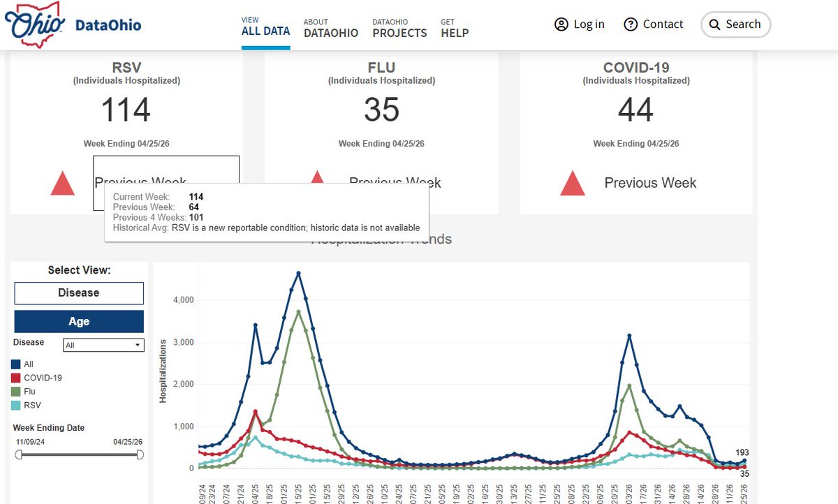838x504 pixels.
Task: Click the Search magnifier icon
Action: (714, 24)
